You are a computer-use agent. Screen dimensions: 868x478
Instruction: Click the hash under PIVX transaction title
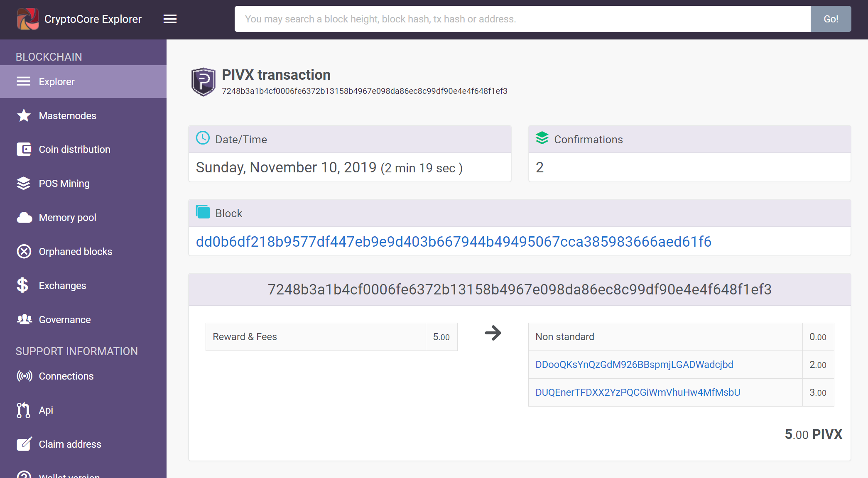pyautogui.click(x=365, y=91)
